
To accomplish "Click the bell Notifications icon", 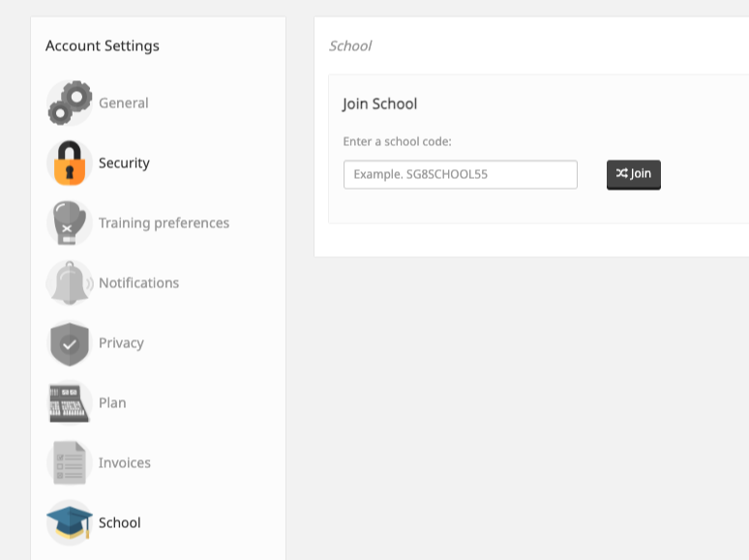I will 70,283.
